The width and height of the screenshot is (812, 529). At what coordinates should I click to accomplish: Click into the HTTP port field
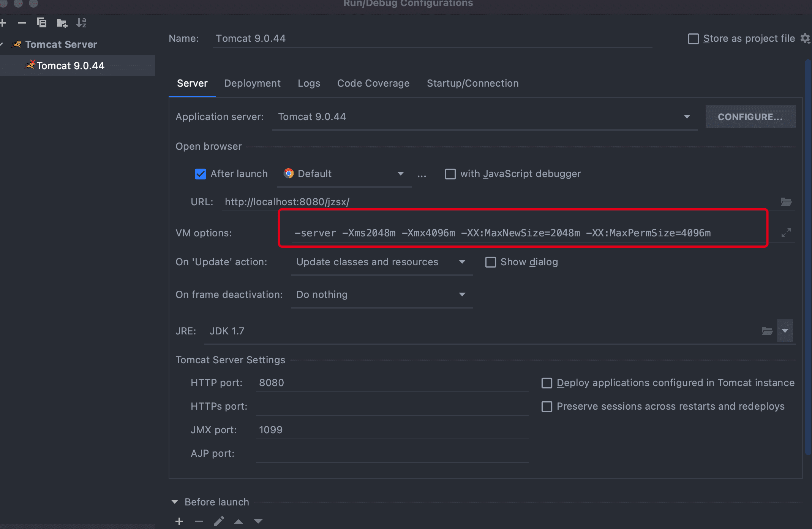click(391, 383)
